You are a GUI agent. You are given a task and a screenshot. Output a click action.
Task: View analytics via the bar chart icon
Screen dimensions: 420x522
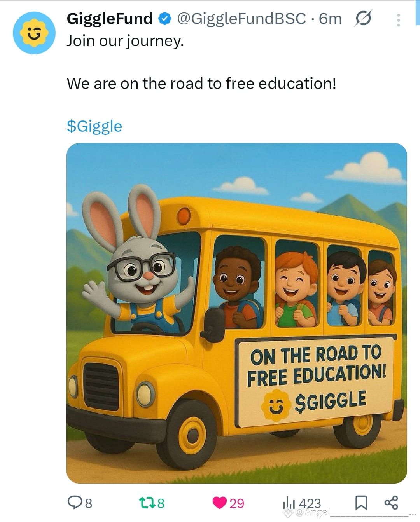coord(289,503)
